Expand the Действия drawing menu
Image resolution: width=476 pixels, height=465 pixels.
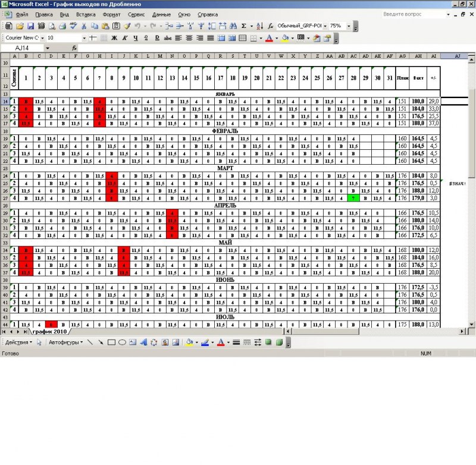[18, 342]
